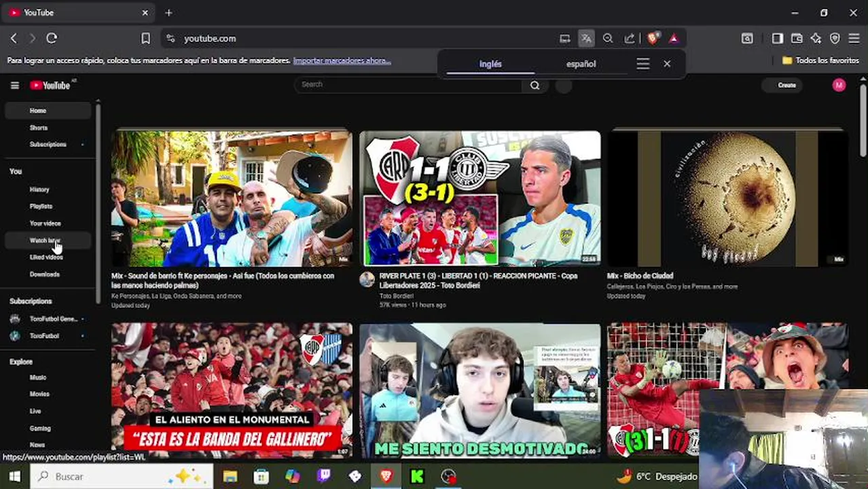Open Downloads in sidebar
Image resolution: width=868 pixels, height=489 pixels.
(x=48, y=274)
